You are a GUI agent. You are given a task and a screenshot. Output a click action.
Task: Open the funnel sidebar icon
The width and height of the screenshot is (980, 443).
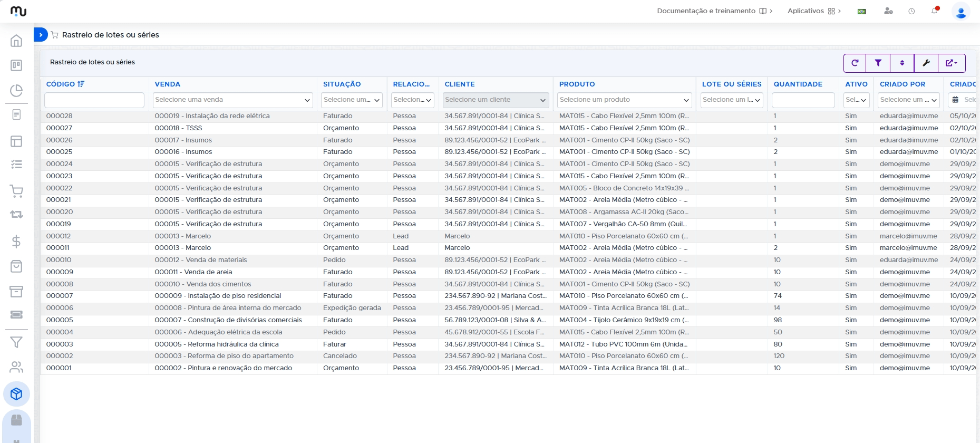pyautogui.click(x=16, y=342)
